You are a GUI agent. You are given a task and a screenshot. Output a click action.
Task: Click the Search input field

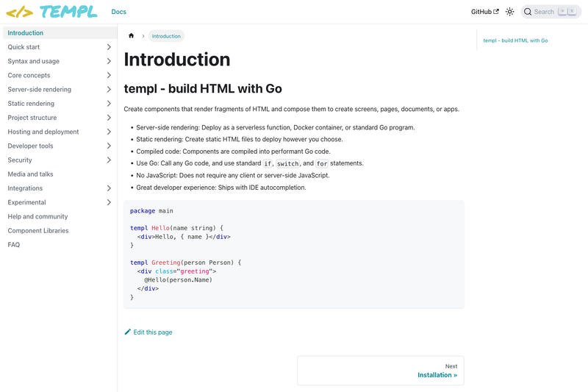(551, 12)
